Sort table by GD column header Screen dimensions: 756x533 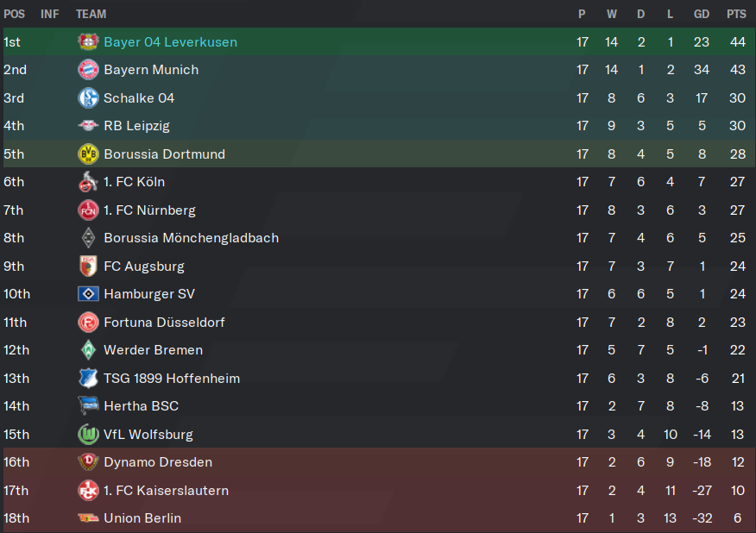click(x=702, y=14)
